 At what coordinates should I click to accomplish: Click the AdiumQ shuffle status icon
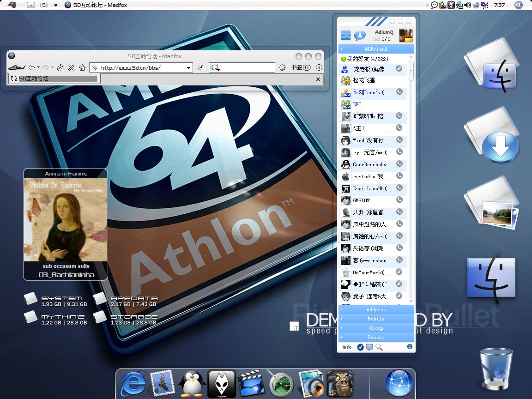[x=346, y=35]
